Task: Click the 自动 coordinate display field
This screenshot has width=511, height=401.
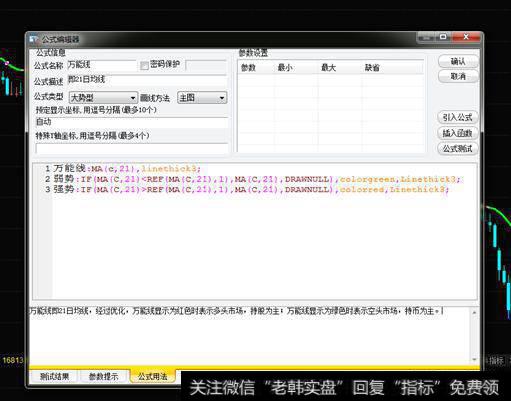Action: (132, 122)
